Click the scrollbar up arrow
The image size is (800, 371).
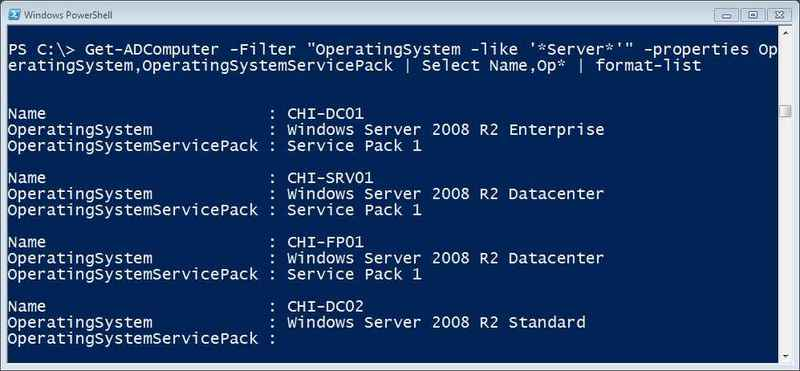point(786,32)
